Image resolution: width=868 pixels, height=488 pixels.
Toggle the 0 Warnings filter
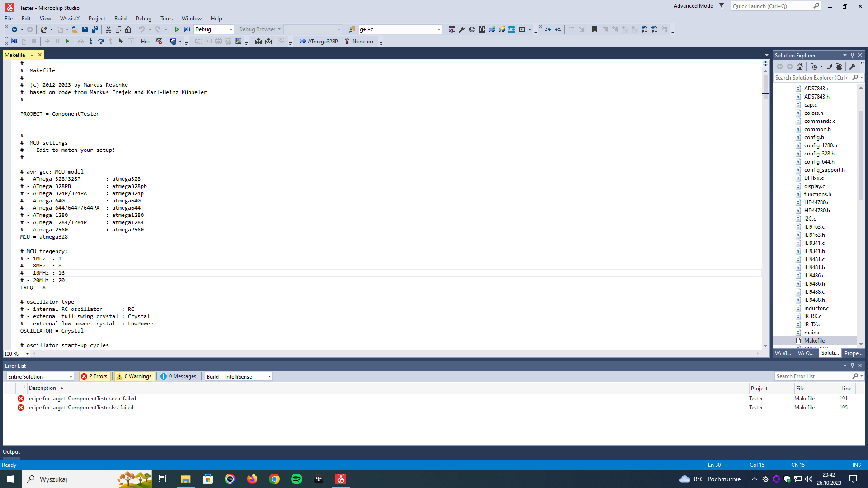coord(134,376)
